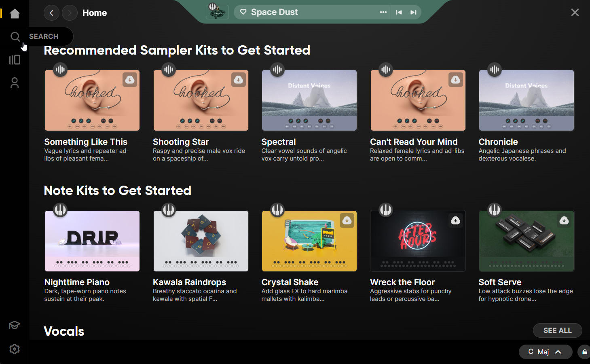Click the Vocals section heading
Viewport: 590px width, 364px height.
click(64, 331)
